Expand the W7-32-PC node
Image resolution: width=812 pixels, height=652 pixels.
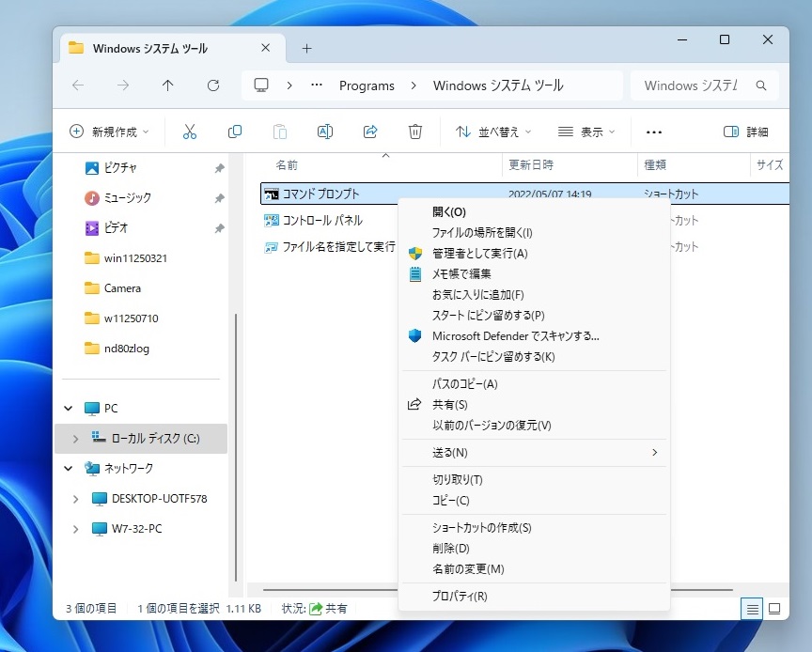pyautogui.click(x=75, y=529)
